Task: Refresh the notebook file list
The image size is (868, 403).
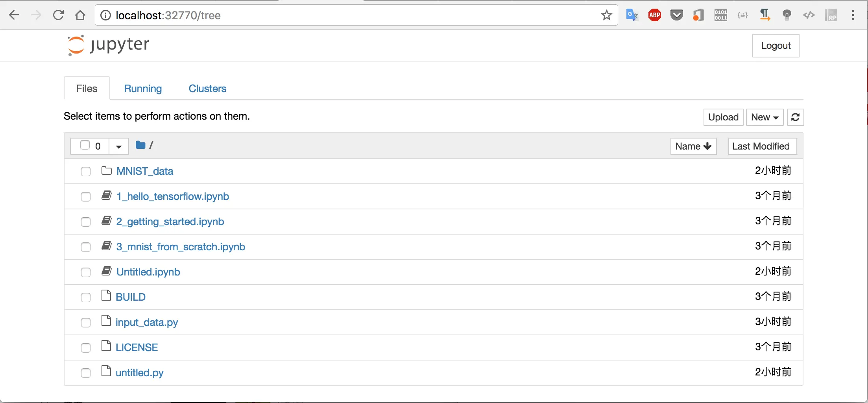Action: [795, 117]
